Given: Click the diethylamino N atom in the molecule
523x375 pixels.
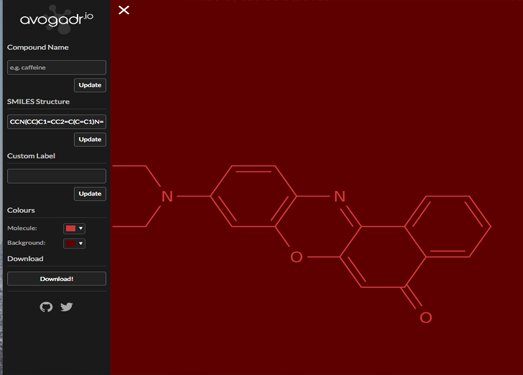Looking at the screenshot, I should (167, 197).
